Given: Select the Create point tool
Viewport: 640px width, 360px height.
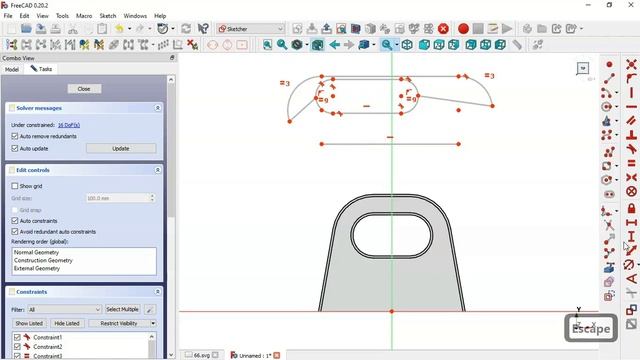Looking at the screenshot, I should pos(609,64).
